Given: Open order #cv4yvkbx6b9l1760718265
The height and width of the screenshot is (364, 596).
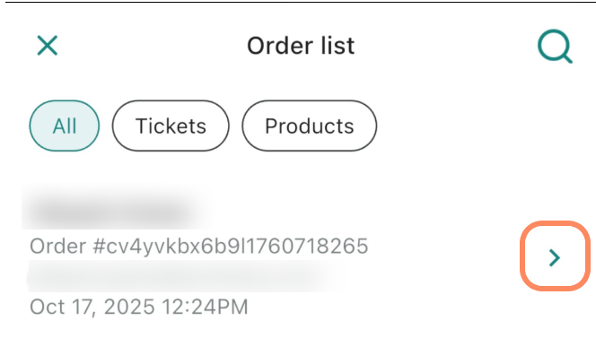Looking at the screenshot, I should tap(198, 247).
